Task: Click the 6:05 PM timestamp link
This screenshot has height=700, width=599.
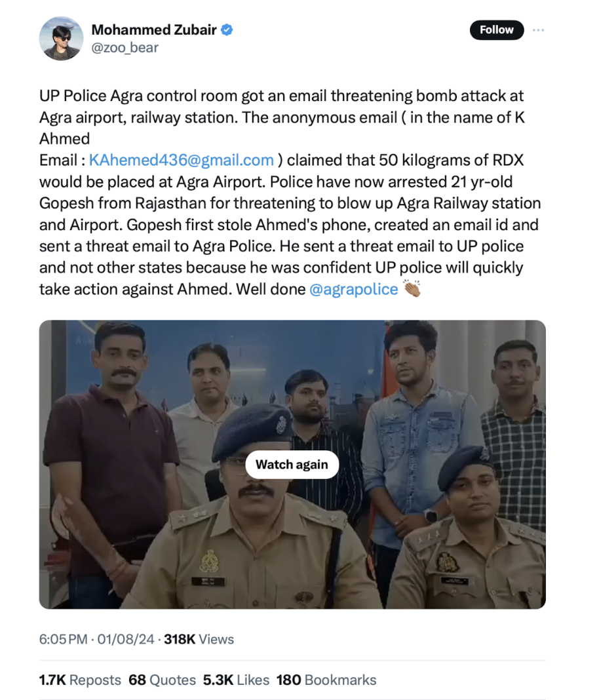Action: point(62,638)
